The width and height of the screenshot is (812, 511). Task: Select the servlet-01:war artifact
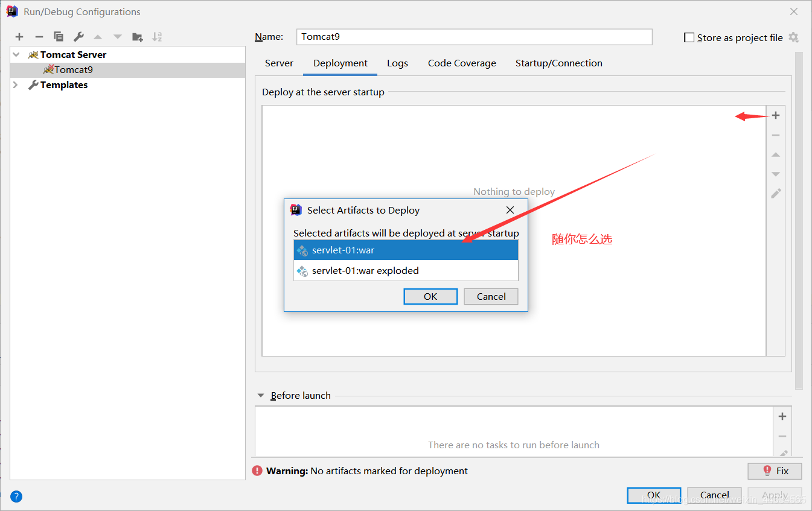pyautogui.click(x=406, y=250)
